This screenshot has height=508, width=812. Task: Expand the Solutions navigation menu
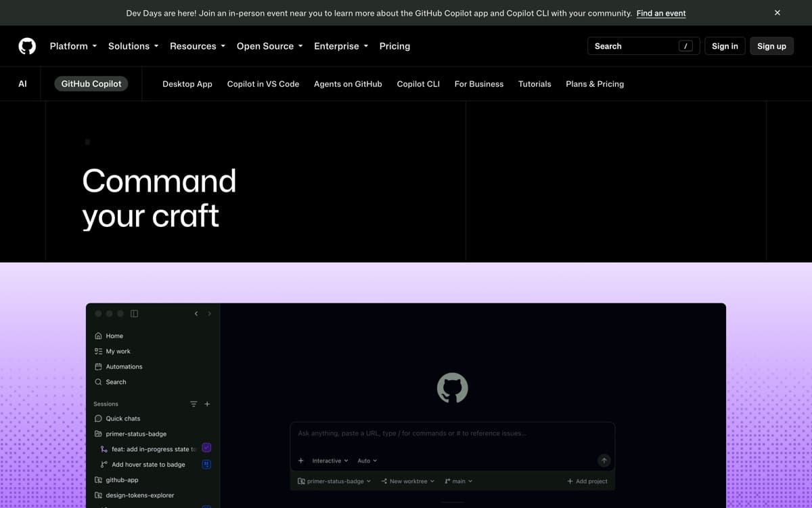(x=133, y=46)
